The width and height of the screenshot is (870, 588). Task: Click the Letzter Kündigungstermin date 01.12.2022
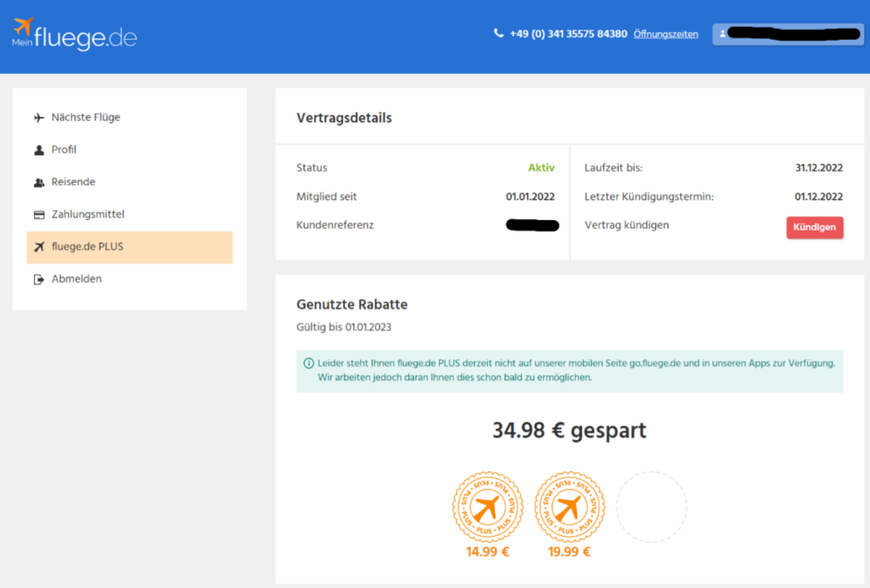(x=819, y=197)
